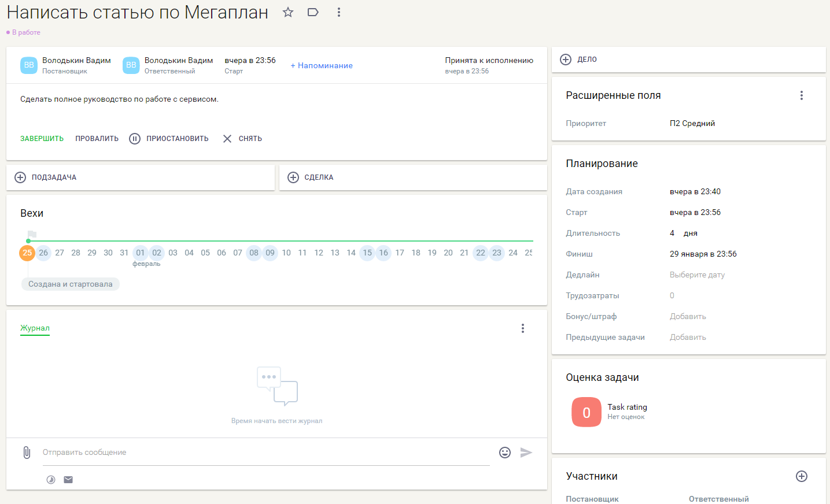Select date 29 on the Вехи timeline

92,253
